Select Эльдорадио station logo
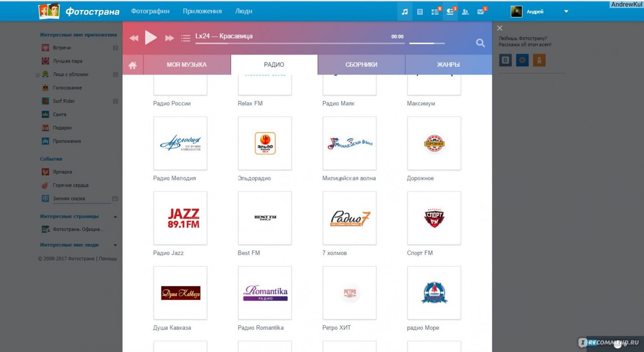Image resolution: width=644 pixels, height=352 pixels. pyautogui.click(x=265, y=143)
